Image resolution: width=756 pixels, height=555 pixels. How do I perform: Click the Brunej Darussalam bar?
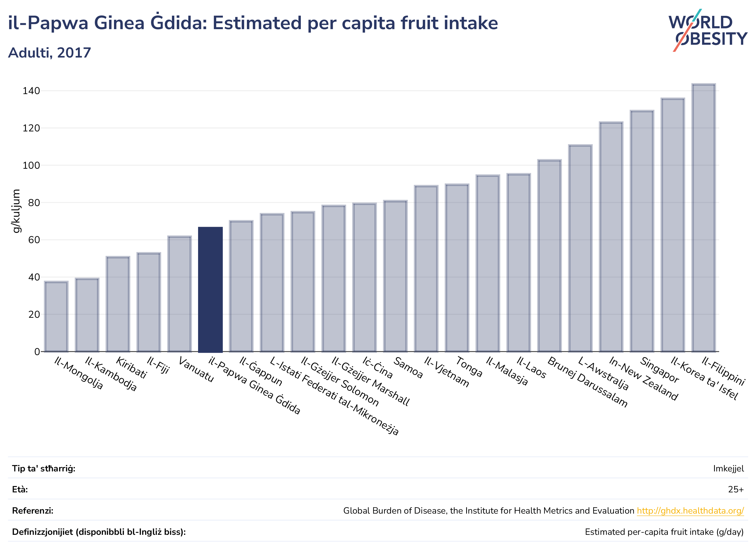[x=549, y=256]
